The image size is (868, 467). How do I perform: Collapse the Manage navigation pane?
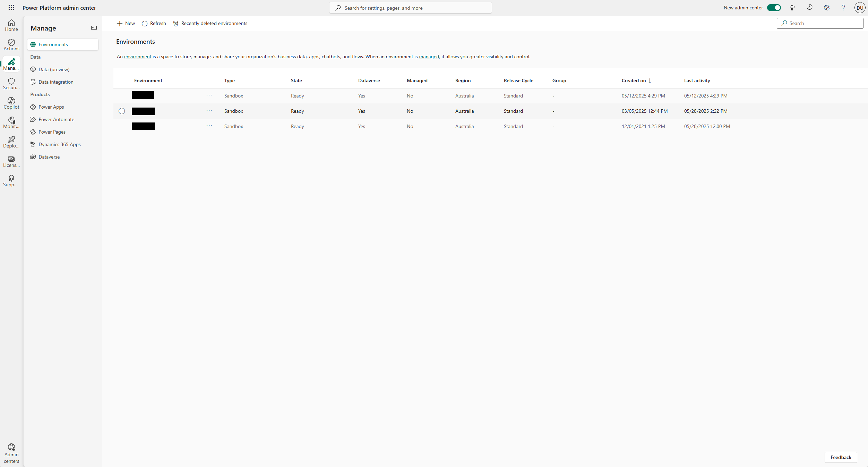point(94,28)
